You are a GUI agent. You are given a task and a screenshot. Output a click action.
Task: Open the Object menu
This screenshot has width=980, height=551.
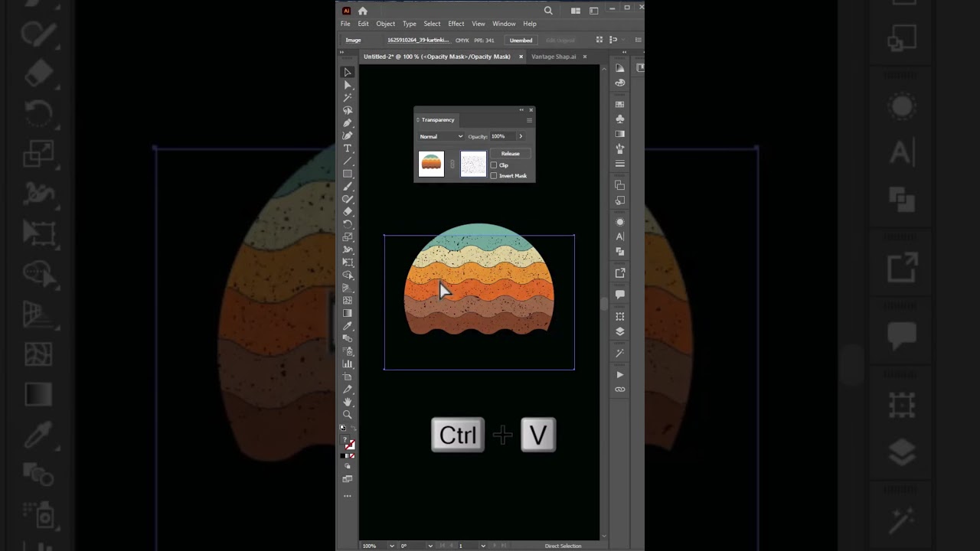386,24
